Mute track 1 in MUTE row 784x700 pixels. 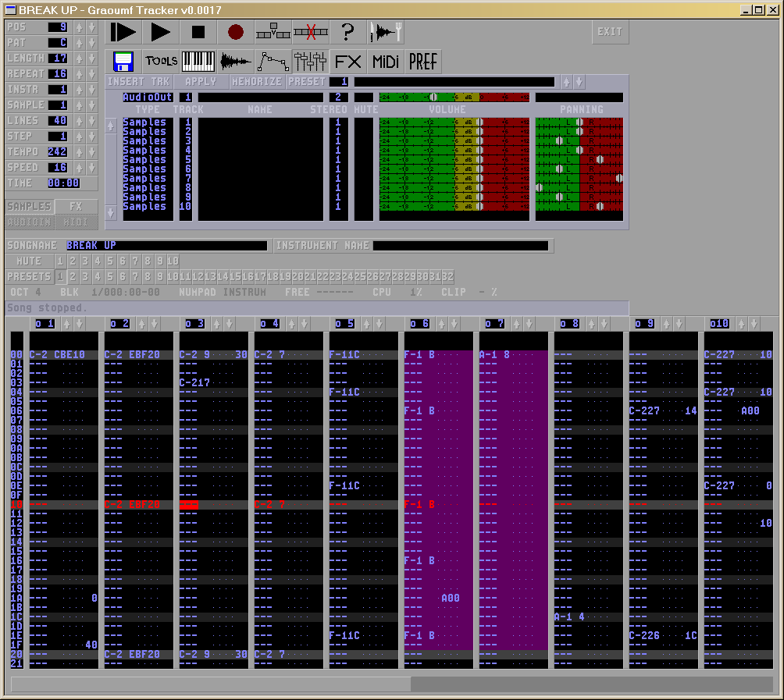pyautogui.click(x=60, y=261)
